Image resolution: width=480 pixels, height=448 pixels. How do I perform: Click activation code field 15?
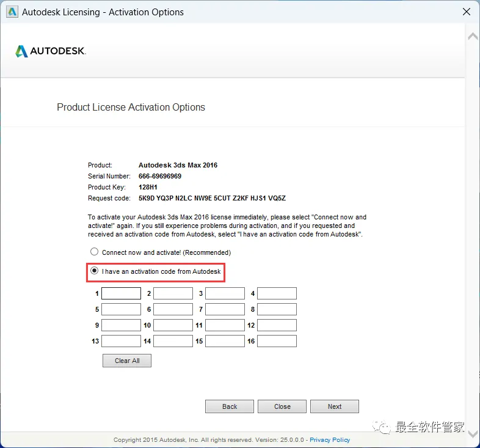tap(225, 341)
